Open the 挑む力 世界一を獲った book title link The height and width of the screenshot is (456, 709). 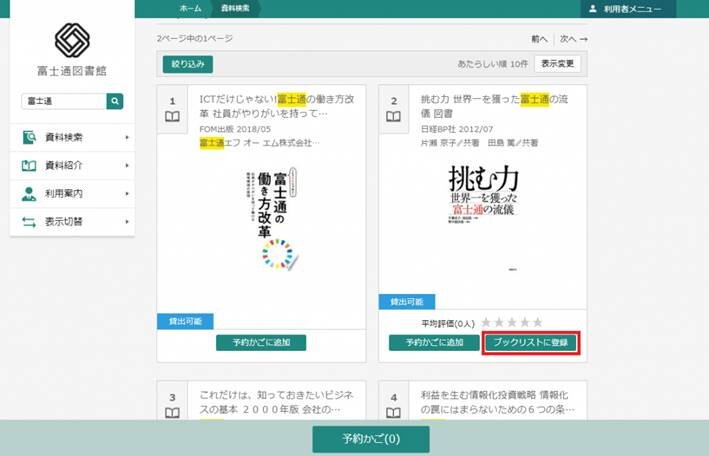tap(494, 106)
